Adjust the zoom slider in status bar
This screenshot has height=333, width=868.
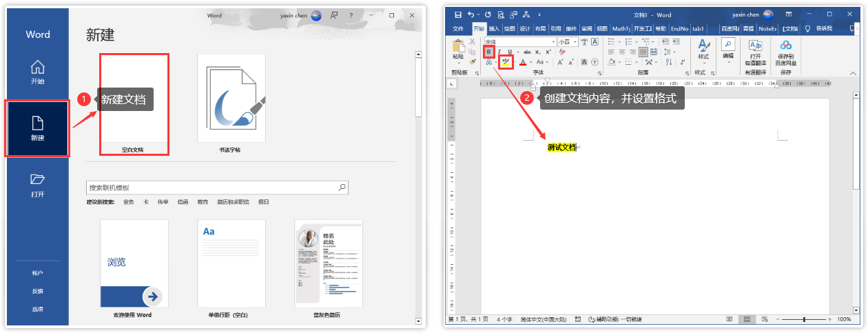[803, 320]
